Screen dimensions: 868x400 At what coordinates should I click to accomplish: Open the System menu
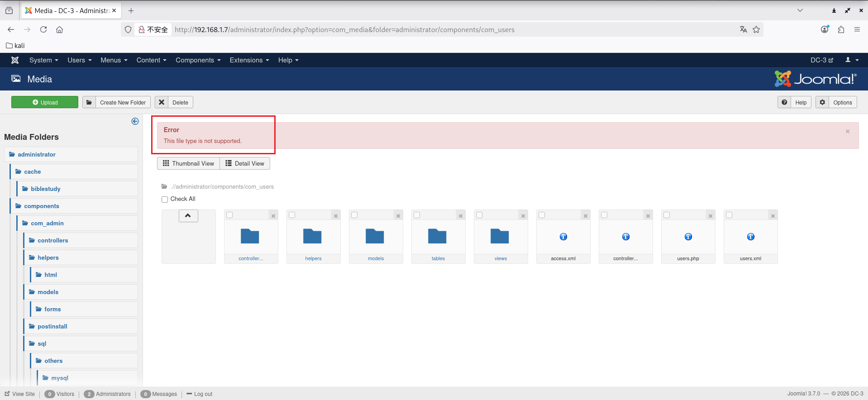[x=43, y=60]
